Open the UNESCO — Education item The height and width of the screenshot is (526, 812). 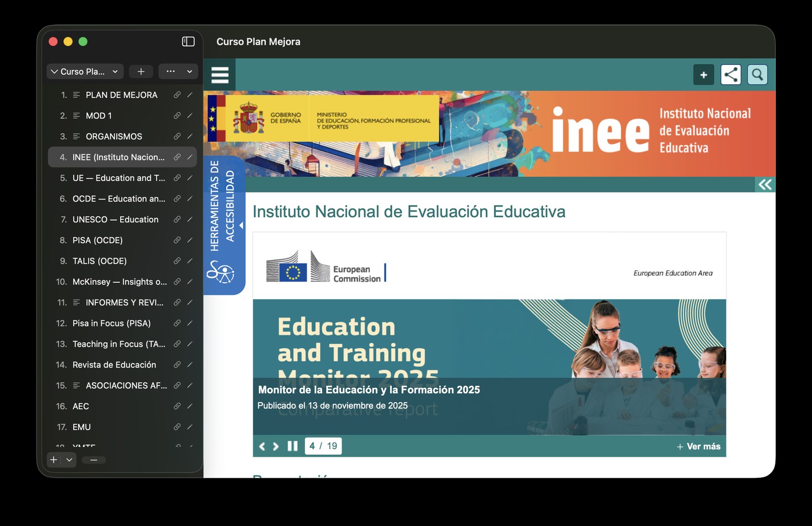(122, 220)
